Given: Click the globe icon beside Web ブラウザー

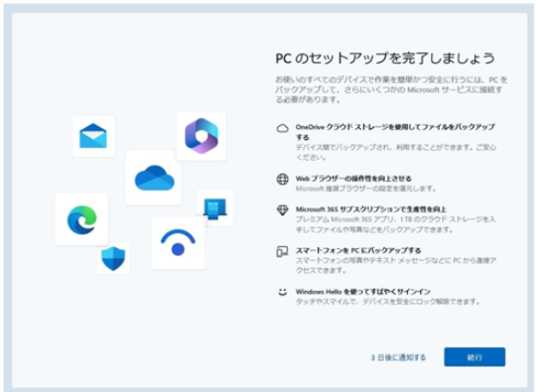Looking at the screenshot, I should pyautogui.click(x=282, y=179).
